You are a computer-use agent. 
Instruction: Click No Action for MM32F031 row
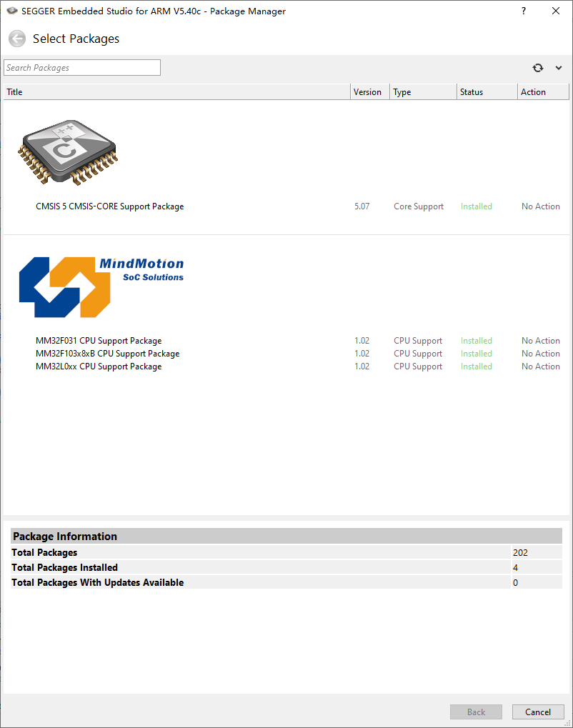(x=541, y=340)
